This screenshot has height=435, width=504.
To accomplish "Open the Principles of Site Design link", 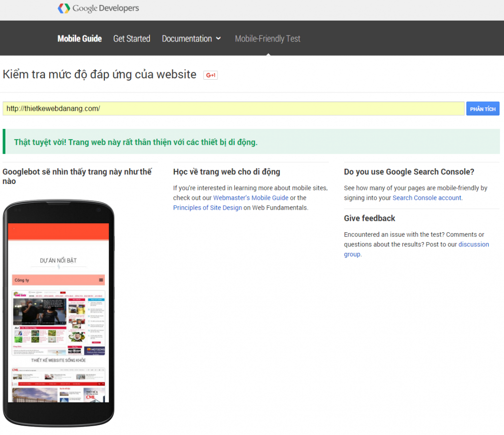I will point(207,208).
